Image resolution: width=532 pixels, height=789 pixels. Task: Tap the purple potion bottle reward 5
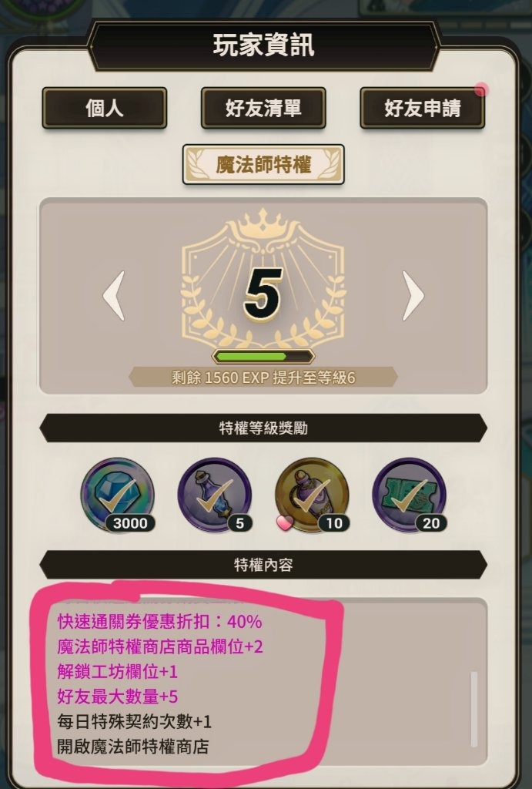coord(215,495)
